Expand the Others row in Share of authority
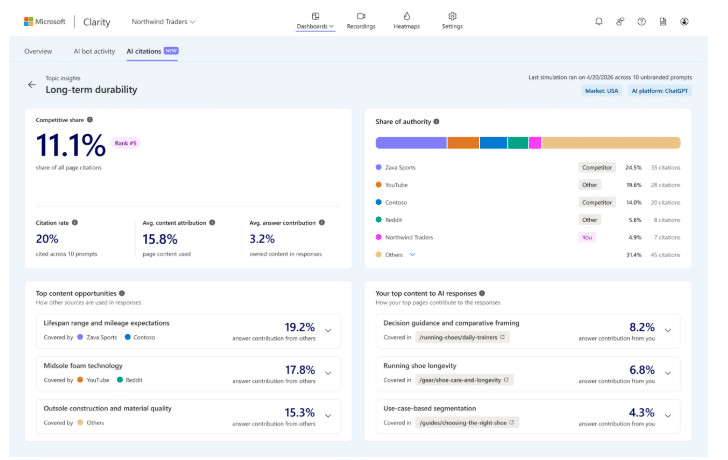 (411, 255)
